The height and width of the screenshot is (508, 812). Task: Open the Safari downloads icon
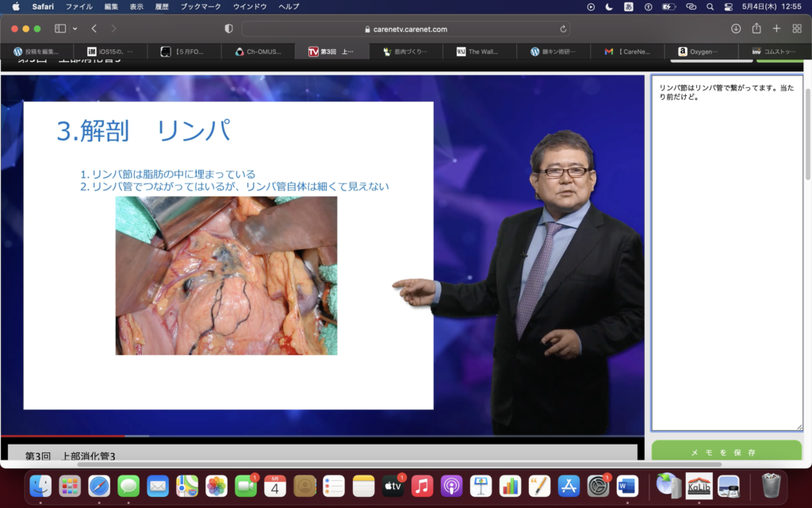pyautogui.click(x=736, y=29)
